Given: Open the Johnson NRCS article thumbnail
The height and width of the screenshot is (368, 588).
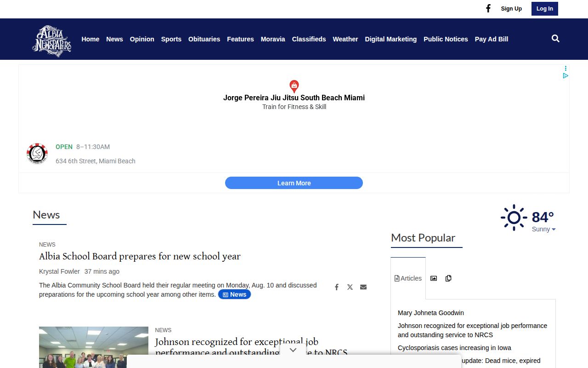Looking at the screenshot, I should 94,347.
